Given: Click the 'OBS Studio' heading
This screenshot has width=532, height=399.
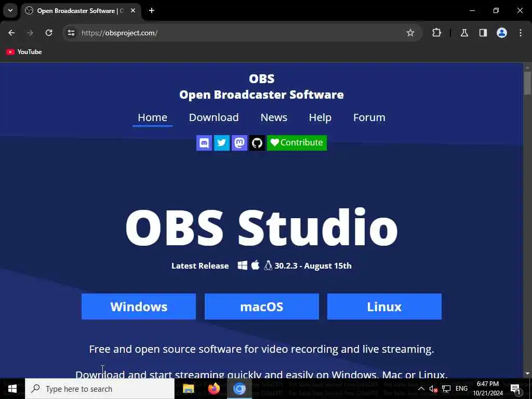Looking at the screenshot, I should tap(262, 227).
